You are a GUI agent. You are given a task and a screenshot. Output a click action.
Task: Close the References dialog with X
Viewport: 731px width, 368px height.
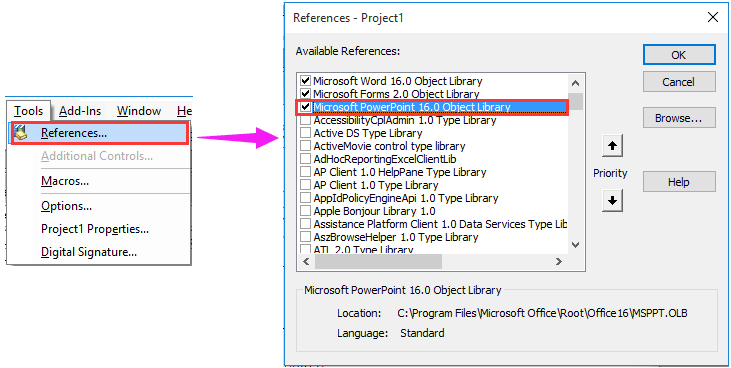(713, 18)
